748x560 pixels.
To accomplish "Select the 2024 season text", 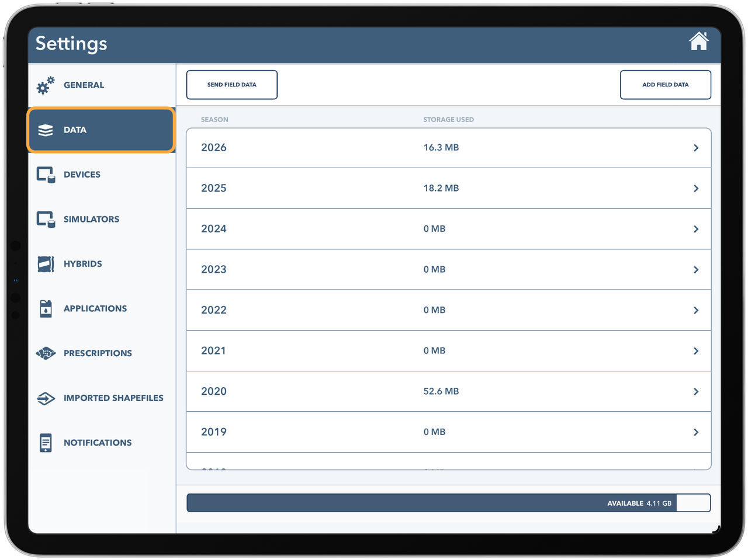I will [x=214, y=229].
